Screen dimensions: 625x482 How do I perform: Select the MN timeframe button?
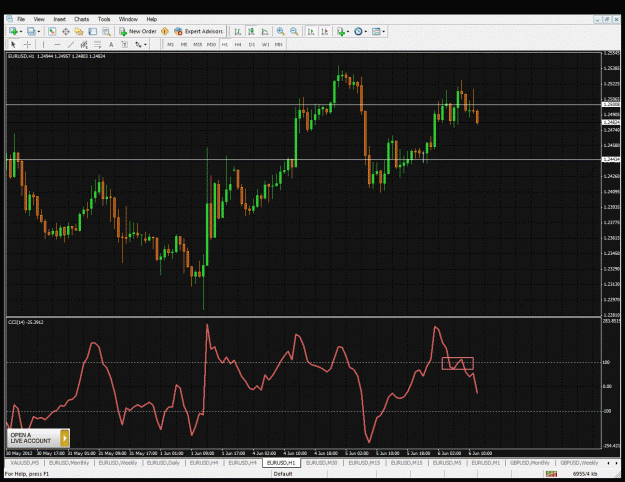[x=279, y=44]
